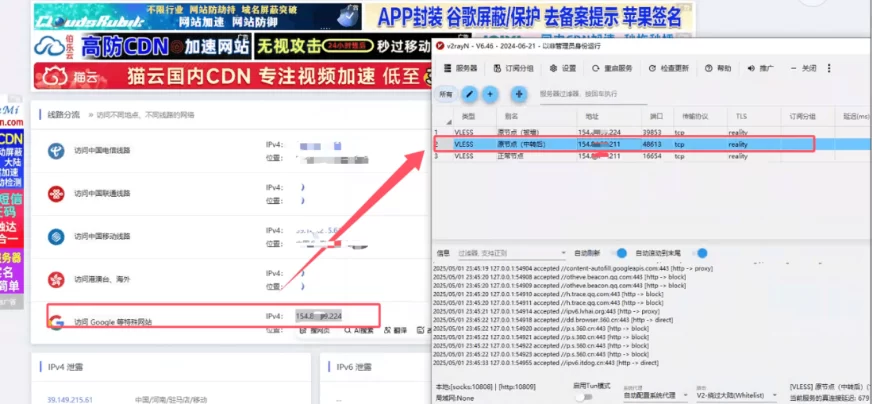Screen dimensions: 873x404
Task: Click the China Telecom line icon
Action: click(56, 151)
